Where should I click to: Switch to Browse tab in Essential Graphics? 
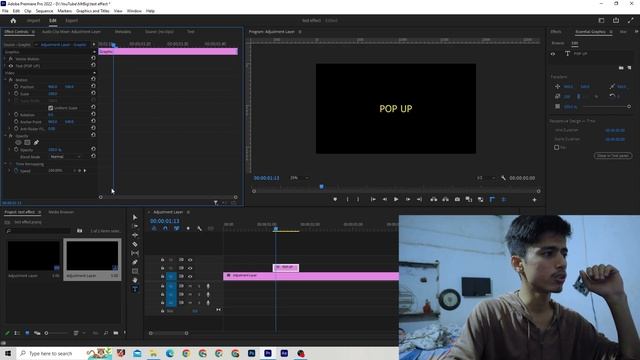pyautogui.click(x=558, y=43)
